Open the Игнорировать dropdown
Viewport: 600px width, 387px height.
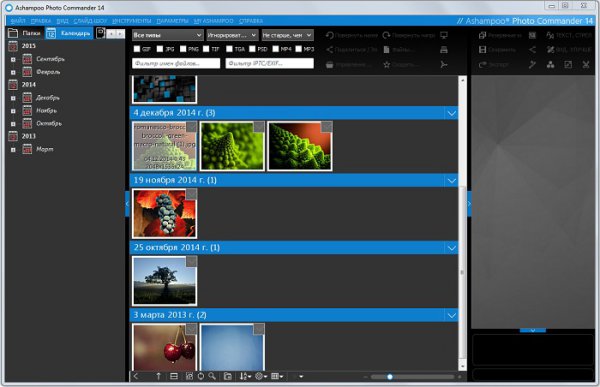pyautogui.click(x=232, y=35)
